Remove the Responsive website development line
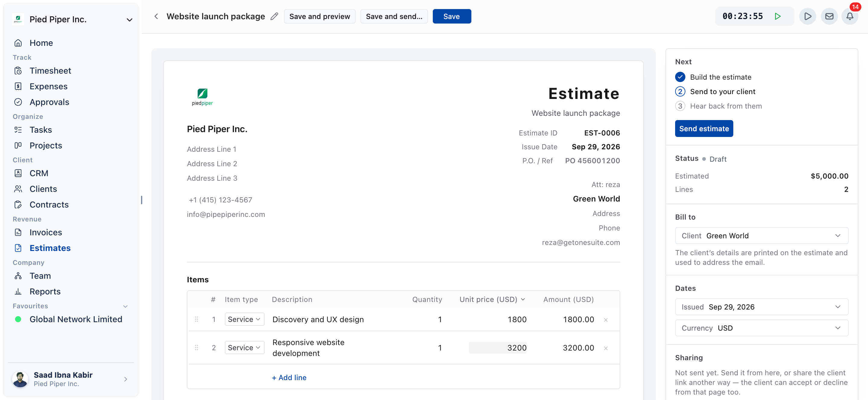 [x=605, y=348]
